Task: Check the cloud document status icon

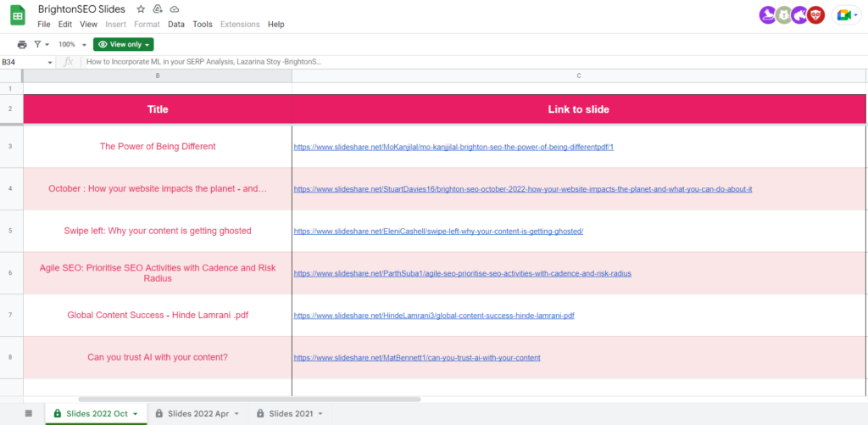Action: [175, 9]
